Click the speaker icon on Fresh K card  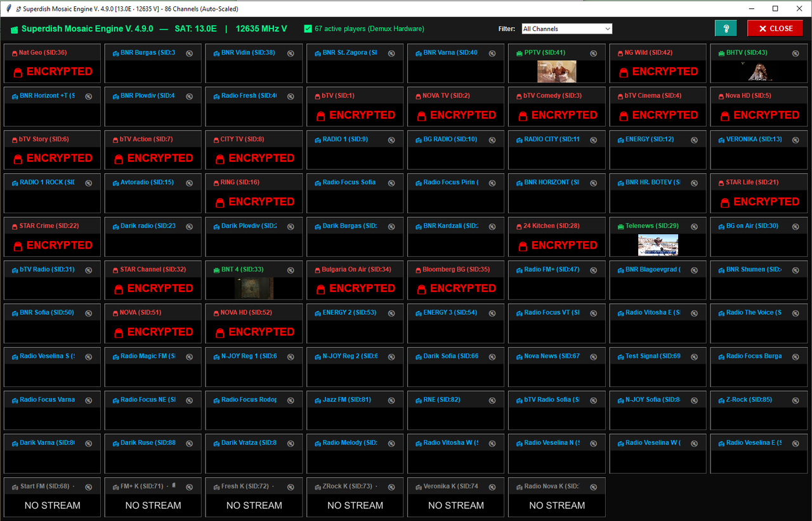(290, 487)
